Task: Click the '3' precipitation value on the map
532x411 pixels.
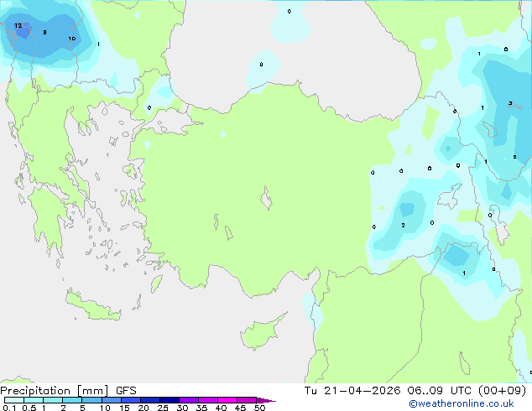Action: [x=510, y=103]
